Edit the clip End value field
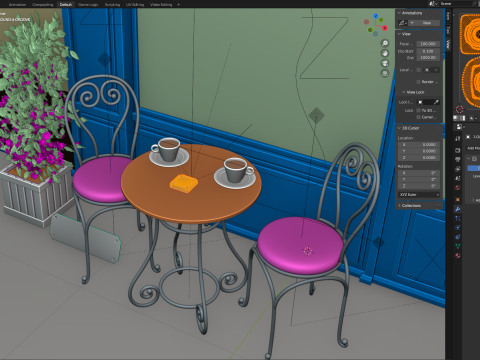This screenshot has width=480, height=360. (x=428, y=58)
